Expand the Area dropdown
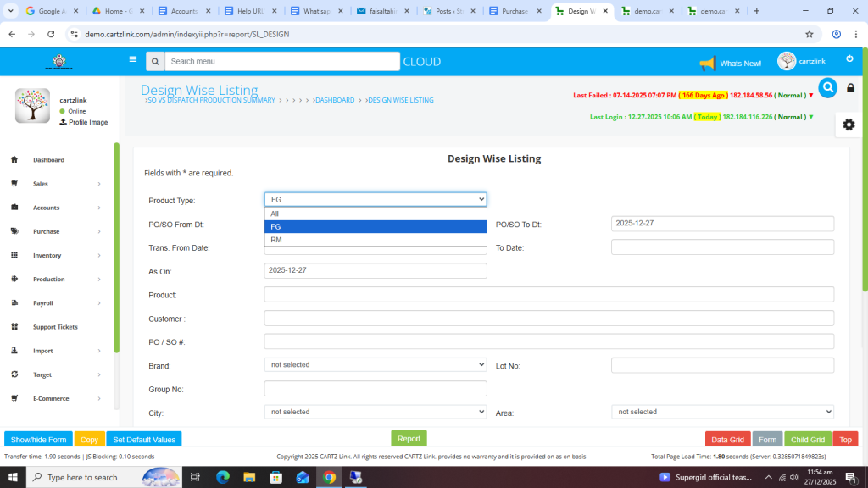Viewport: 868px width, 488px height. click(722, 412)
